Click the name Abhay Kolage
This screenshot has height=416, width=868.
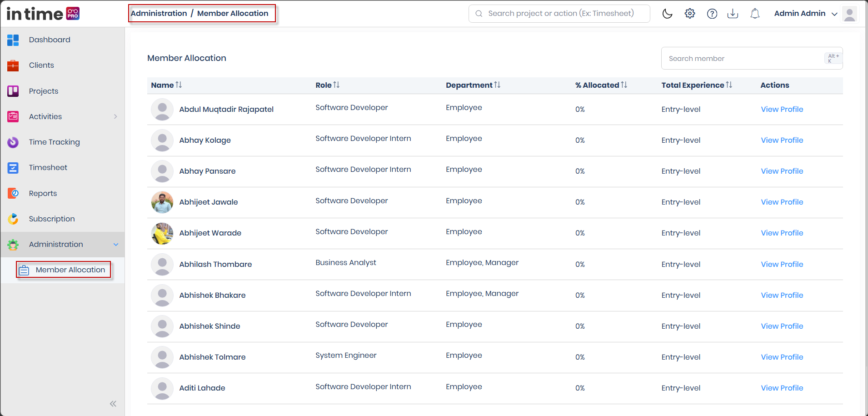coord(205,140)
